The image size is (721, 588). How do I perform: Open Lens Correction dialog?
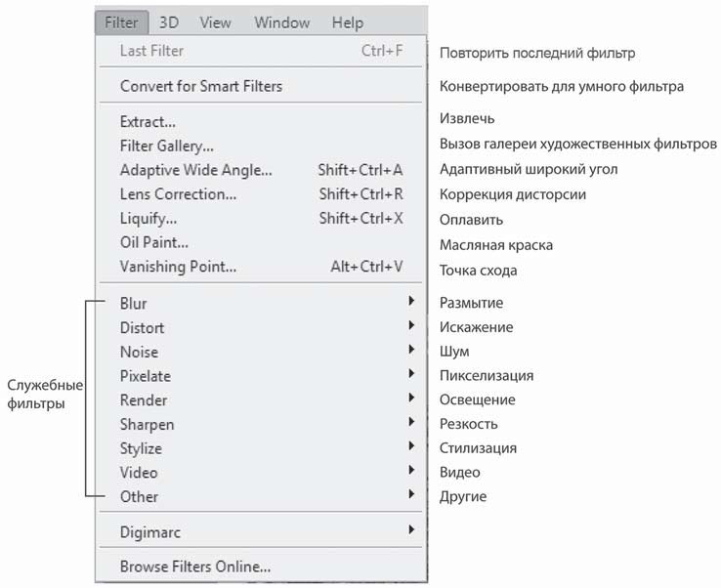(x=178, y=194)
